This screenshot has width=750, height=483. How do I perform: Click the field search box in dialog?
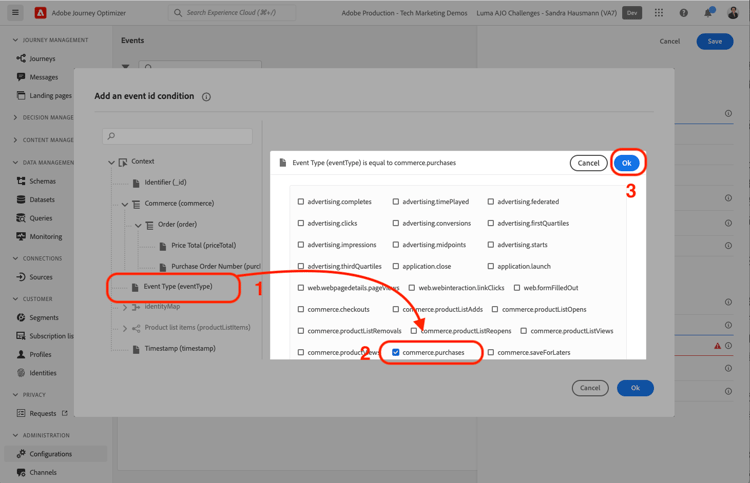[177, 136]
